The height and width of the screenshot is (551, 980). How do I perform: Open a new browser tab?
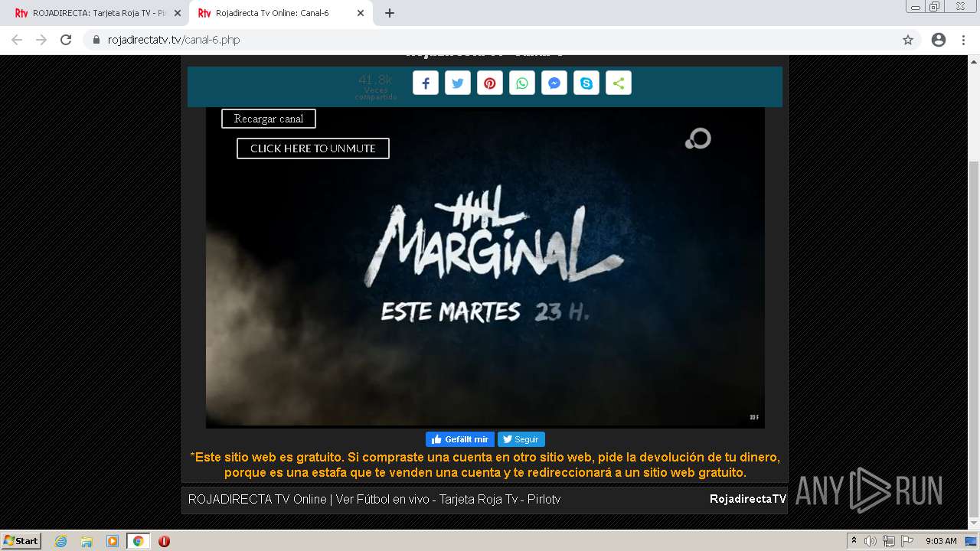point(390,13)
